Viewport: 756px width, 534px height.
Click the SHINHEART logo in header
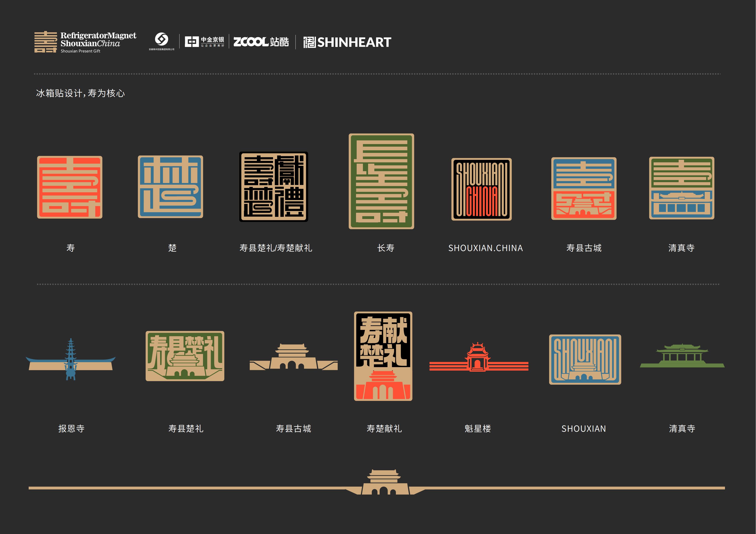coord(347,42)
